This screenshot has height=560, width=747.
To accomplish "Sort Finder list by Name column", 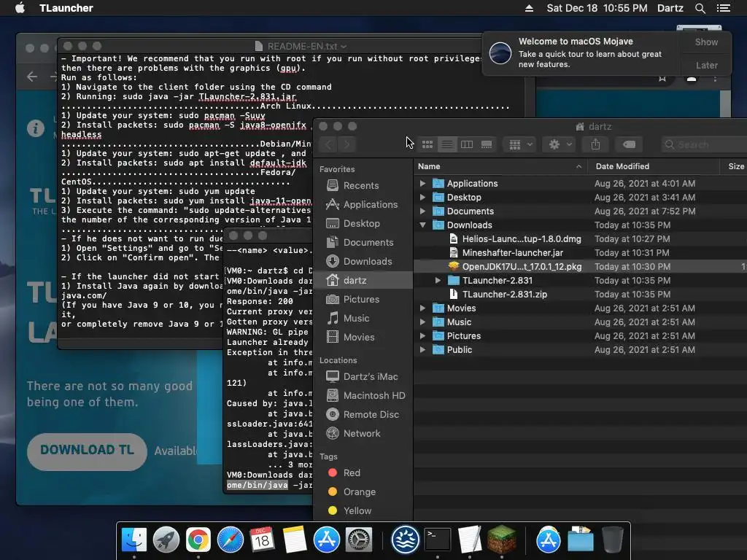I will click(500, 166).
